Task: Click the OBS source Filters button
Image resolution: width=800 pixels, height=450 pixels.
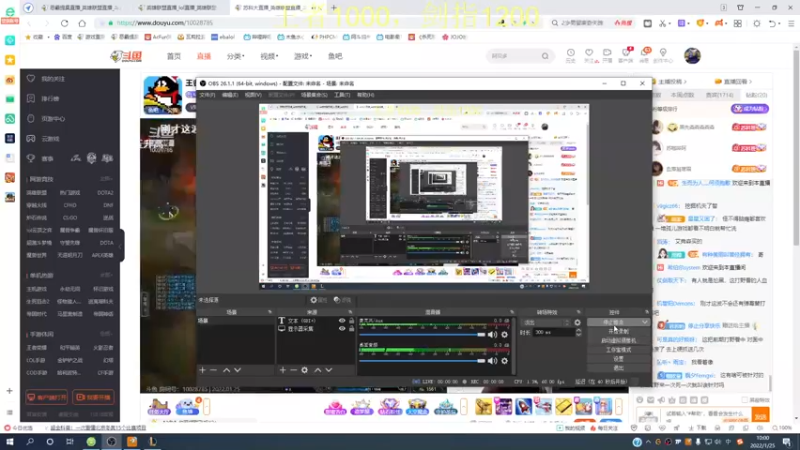Action: [342, 300]
